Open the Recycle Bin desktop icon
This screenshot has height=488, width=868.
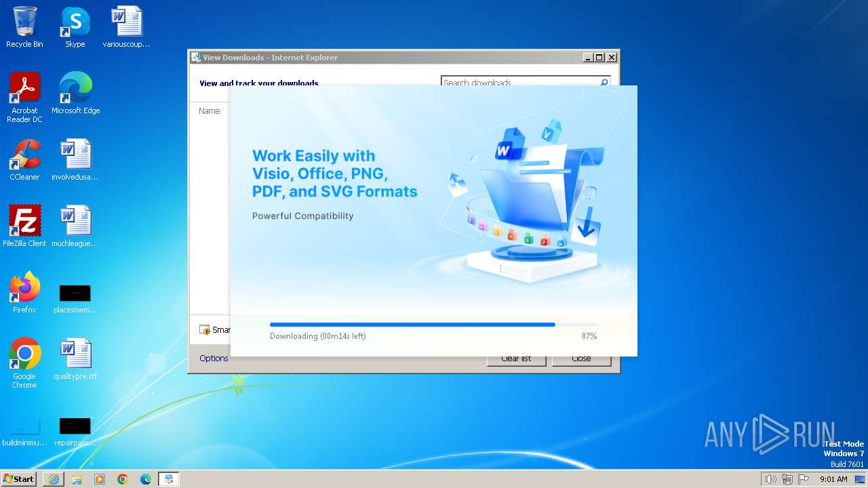coord(24,28)
